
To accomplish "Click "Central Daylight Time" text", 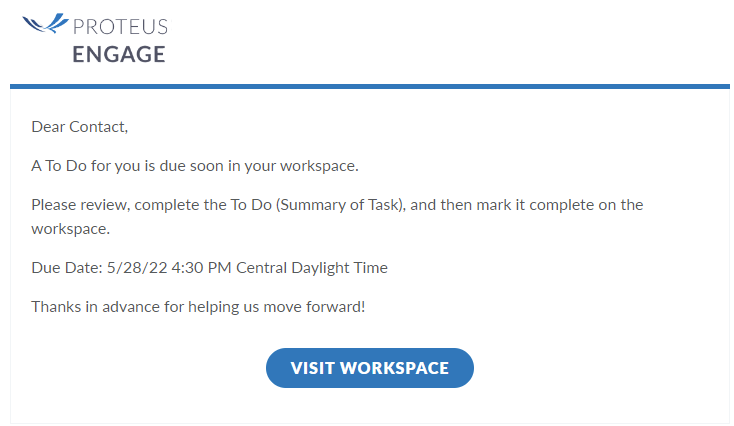I will [312, 268].
